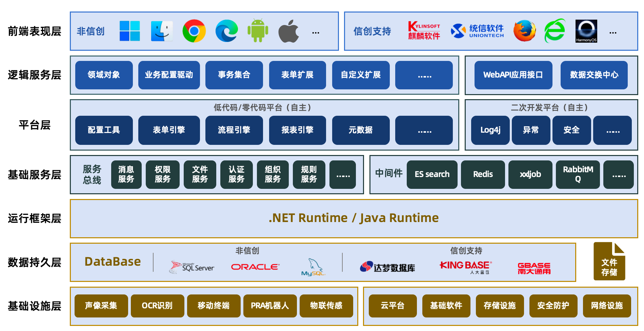This screenshot has width=644, height=331.
Task: Select the Redis middleware block
Action: [x=483, y=175]
